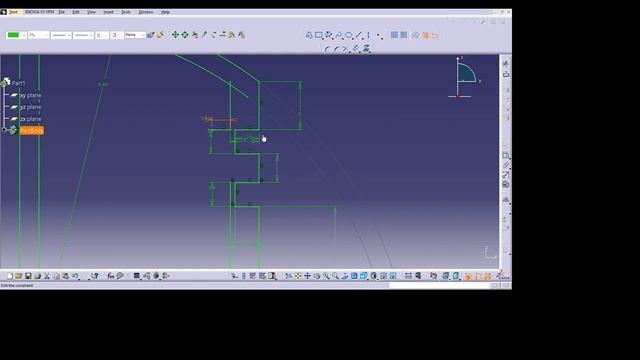640x360 pixels.
Task: Select the Profile tool
Action: [309, 36]
